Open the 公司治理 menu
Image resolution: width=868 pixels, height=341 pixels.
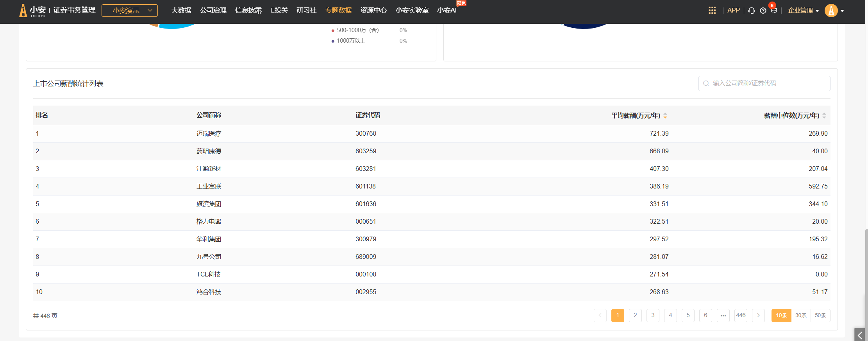[x=213, y=10]
